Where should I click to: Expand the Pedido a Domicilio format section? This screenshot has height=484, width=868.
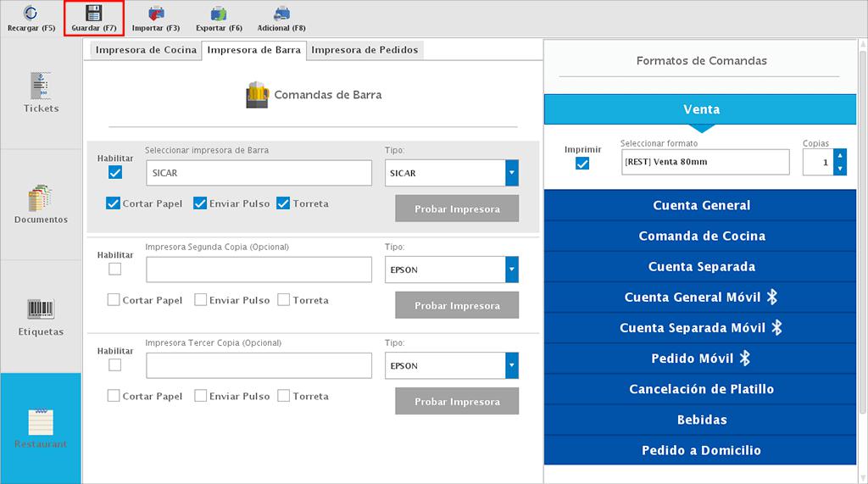click(701, 450)
